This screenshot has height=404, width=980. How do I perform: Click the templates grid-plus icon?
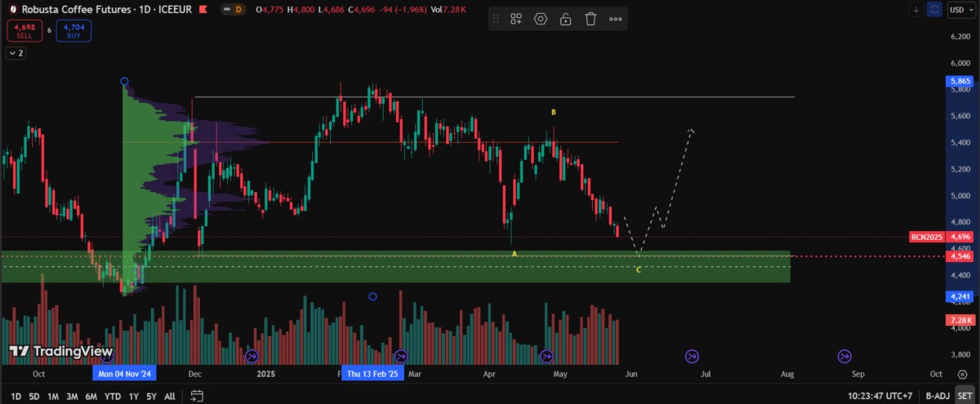516,19
